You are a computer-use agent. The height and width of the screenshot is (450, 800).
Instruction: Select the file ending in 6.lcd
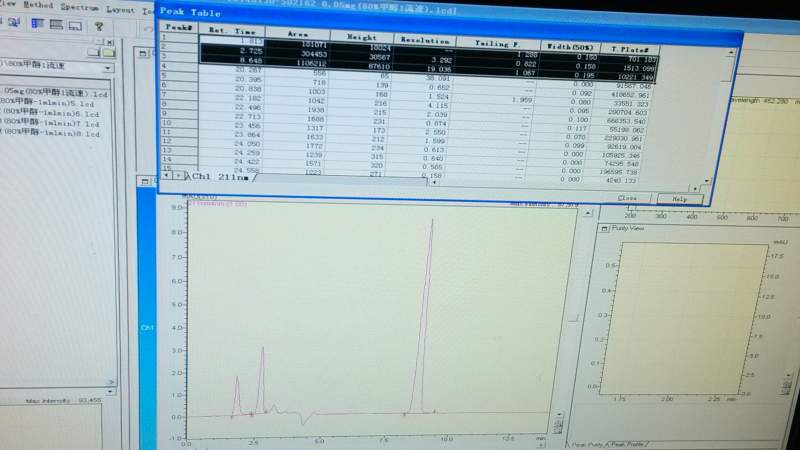[x=50, y=113]
